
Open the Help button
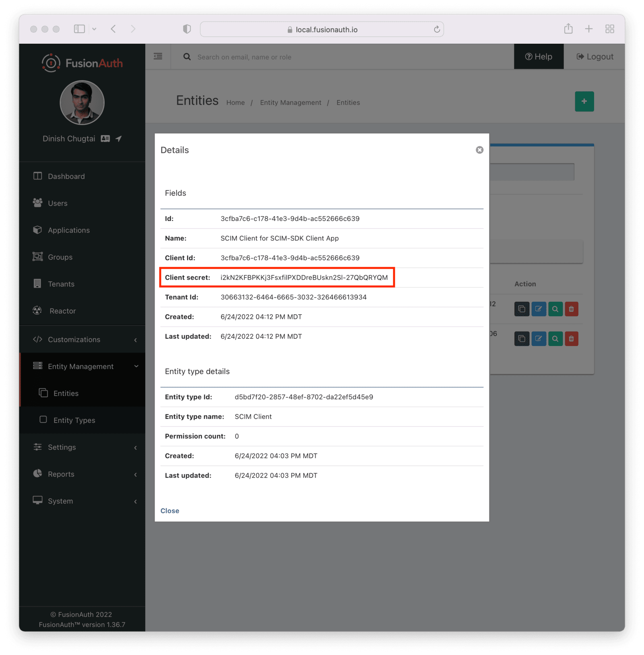tap(539, 57)
